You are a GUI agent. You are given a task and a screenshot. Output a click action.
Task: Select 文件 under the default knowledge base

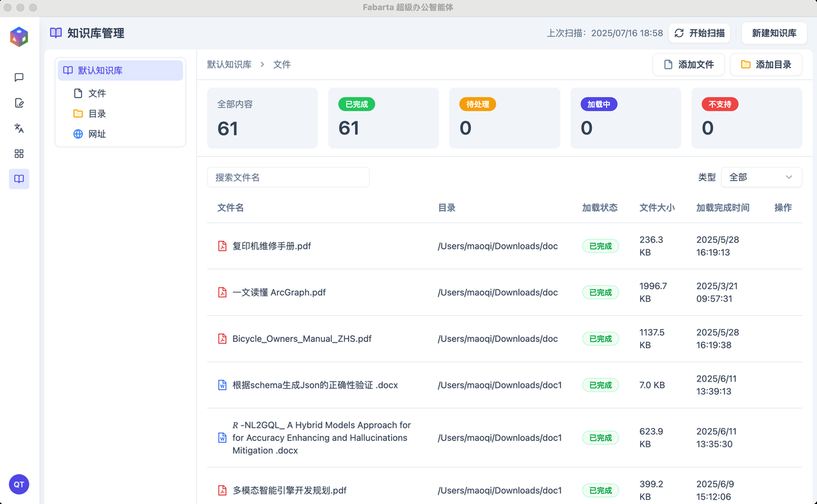pyautogui.click(x=97, y=94)
